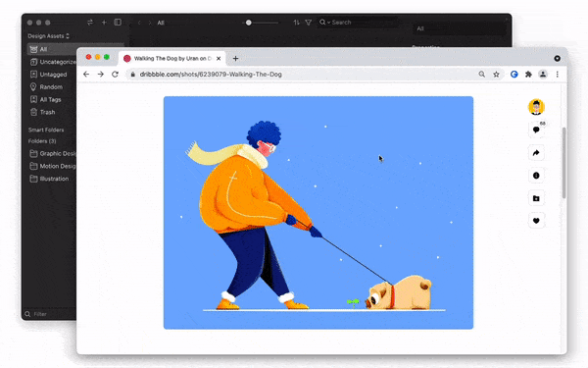
Task: Click Smart Folders heading in Eagle
Action: (46, 130)
